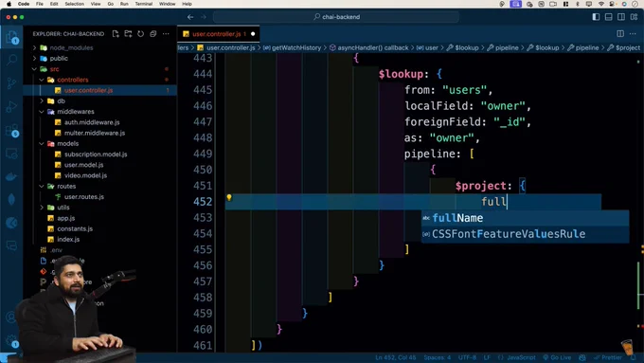Open subscription.model.js file
The width and height of the screenshot is (644, 363).
tap(96, 154)
